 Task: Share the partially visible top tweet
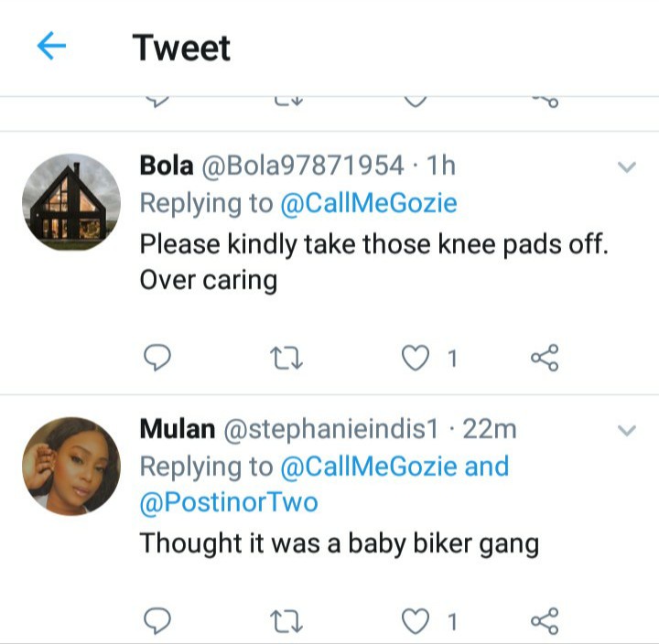point(545,99)
